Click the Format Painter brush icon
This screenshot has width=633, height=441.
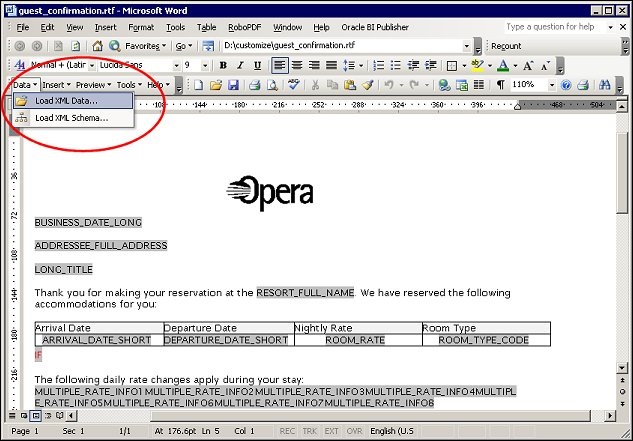[367, 86]
